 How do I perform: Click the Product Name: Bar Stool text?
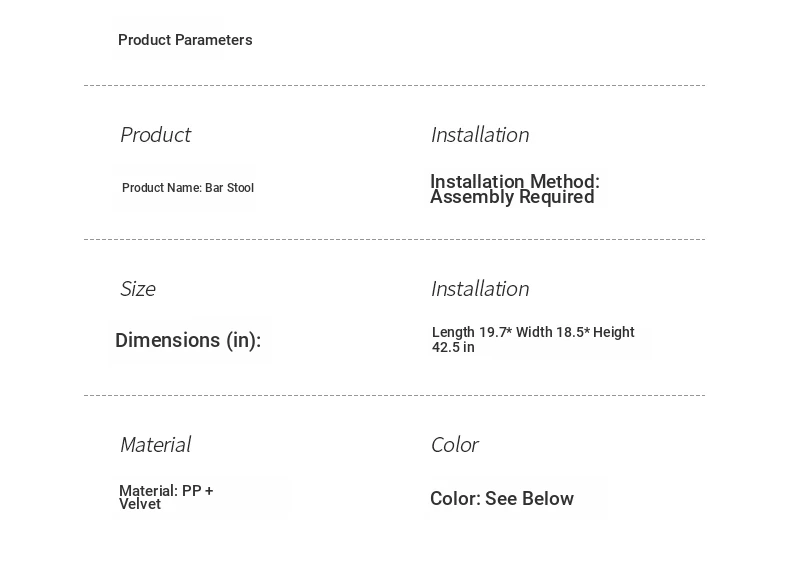tap(188, 188)
